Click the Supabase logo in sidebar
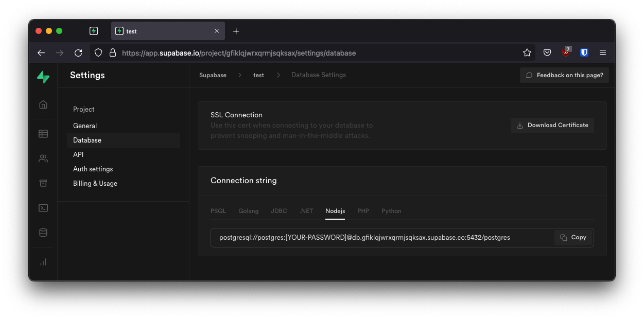The width and height of the screenshot is (644, 319). click(x=43, y=77)
